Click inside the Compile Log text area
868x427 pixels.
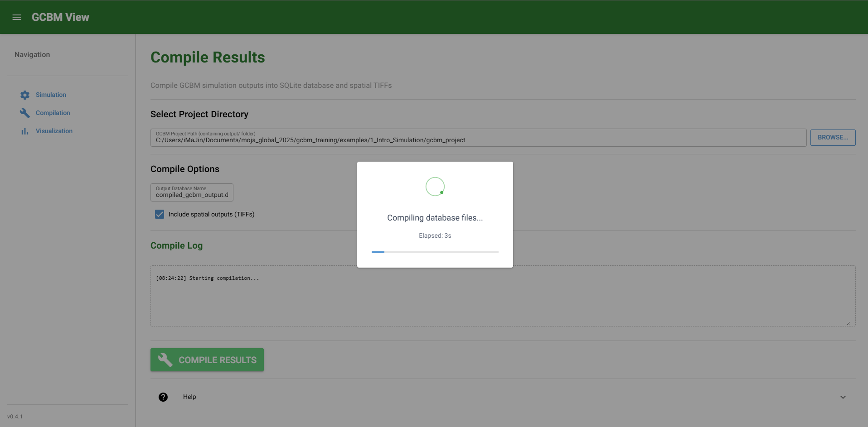(x=503, y=296)
